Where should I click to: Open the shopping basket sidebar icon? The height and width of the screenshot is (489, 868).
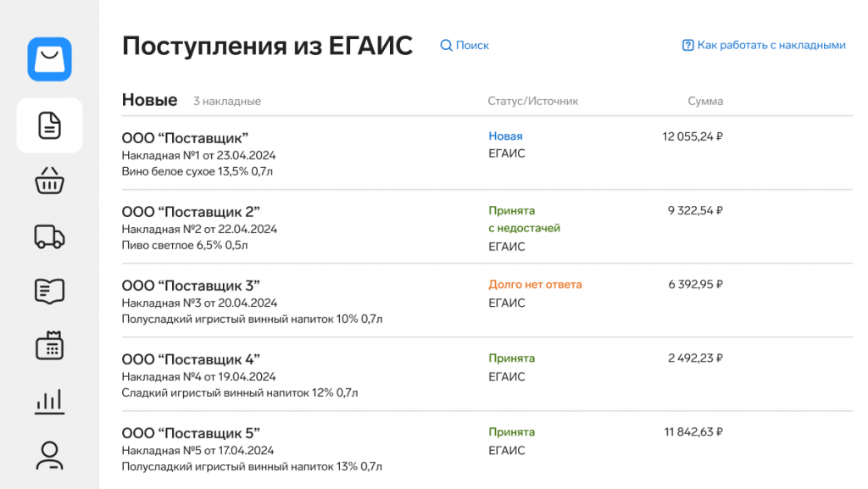(x=49, y=181)
